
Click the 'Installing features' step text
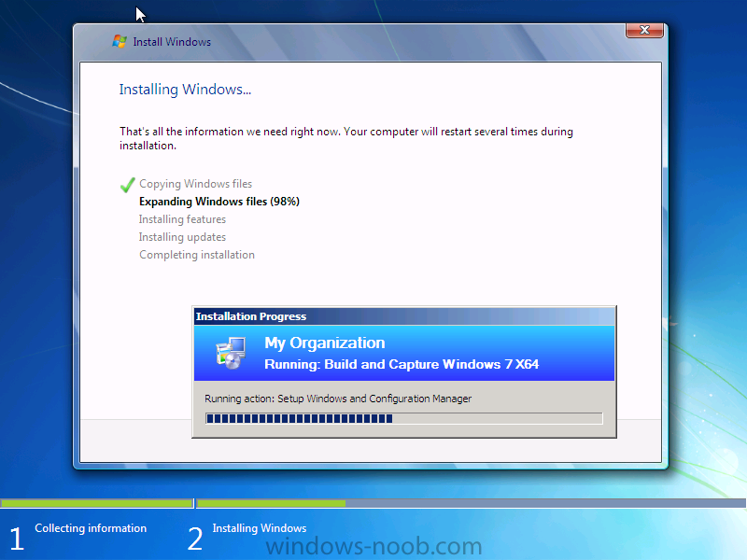[x=182, y=219]
